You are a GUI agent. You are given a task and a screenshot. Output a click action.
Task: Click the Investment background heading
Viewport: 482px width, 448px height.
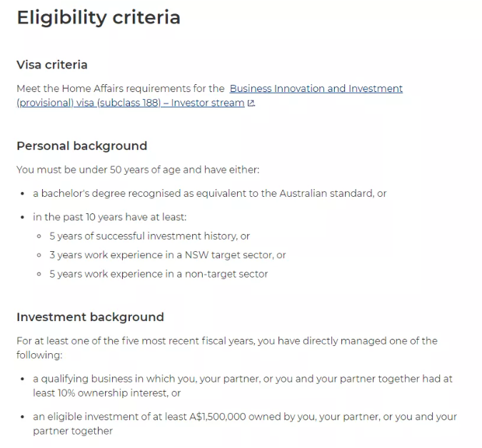pyautogui.click(x=90, y=317)
